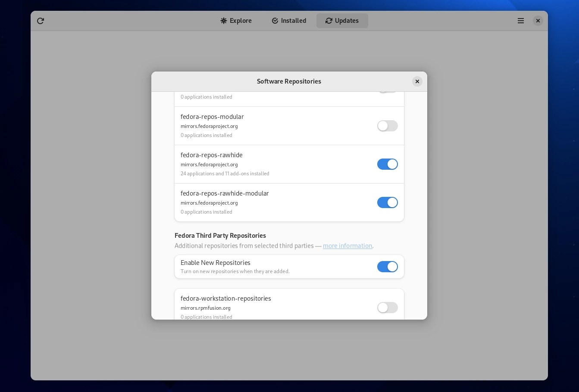This screenshot has height=392, width=579.
Task: Click 'Turn on new repositories when they are added' text
Action: click(235, 271)
